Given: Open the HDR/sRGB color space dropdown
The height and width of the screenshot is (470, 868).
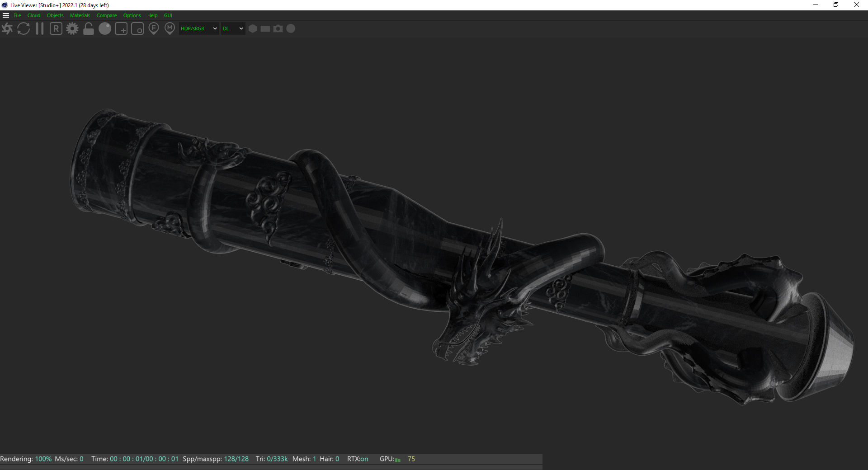Looking at the screenshot, I should (x=199, y=29).
